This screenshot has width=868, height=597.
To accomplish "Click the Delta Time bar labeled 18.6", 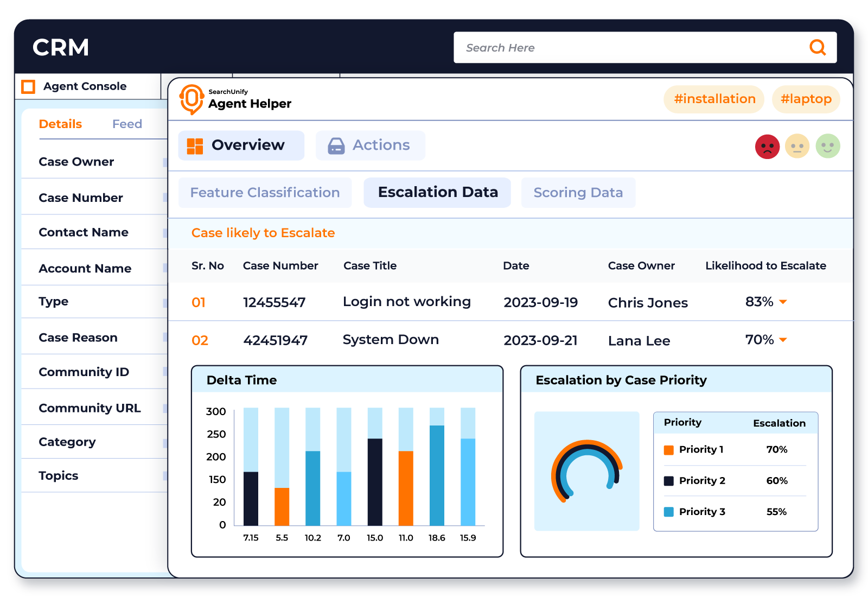I will tap(437, 475).
